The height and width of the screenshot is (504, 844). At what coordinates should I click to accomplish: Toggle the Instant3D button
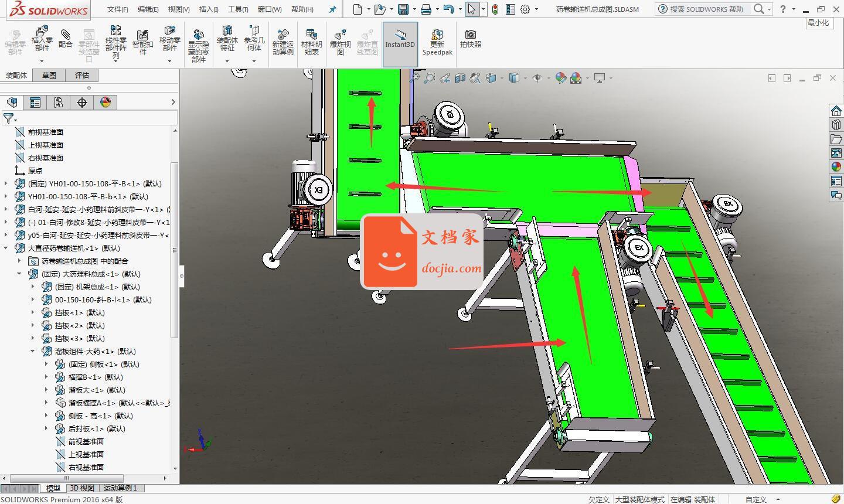[400, 44]
